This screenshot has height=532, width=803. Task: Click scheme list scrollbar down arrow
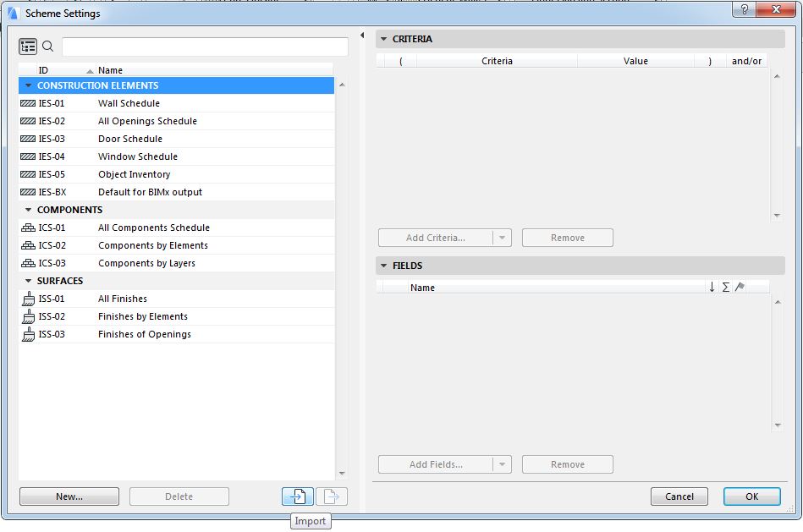[342, 474]
